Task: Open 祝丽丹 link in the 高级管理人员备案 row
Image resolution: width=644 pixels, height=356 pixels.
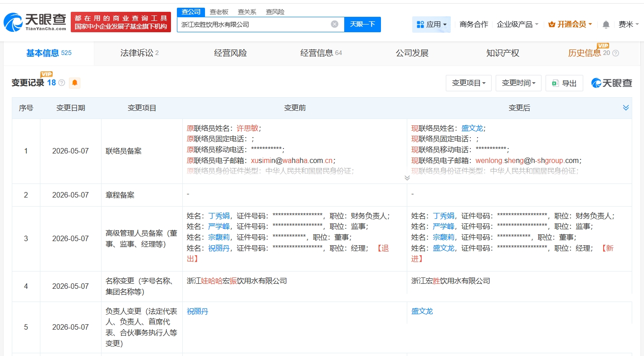Action: click(x=220, y=248)
